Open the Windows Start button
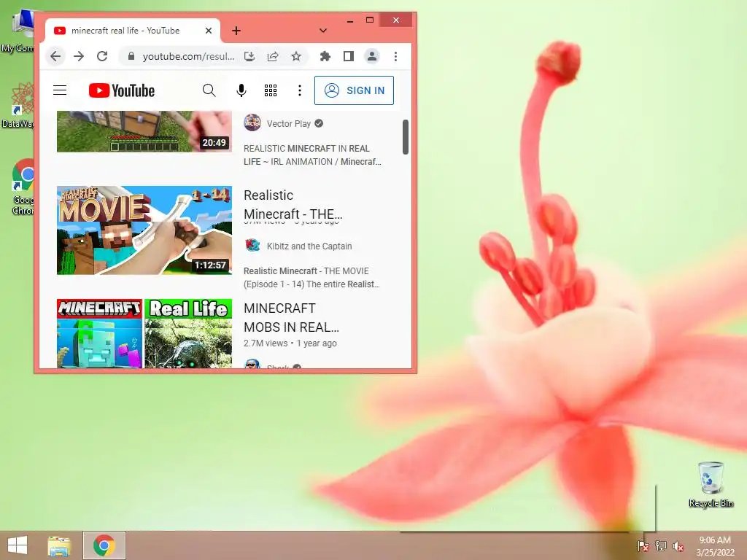The width and height of the screenshot is (747, 560). (18, 545)
